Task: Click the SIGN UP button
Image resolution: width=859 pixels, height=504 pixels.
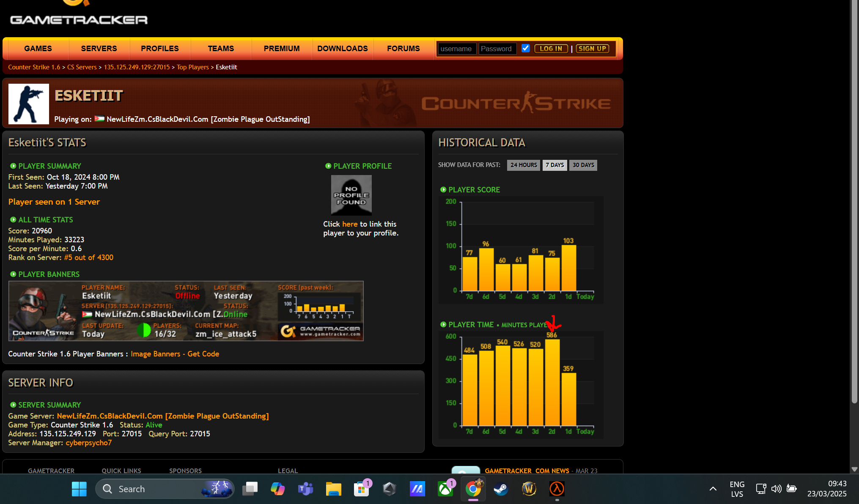Action: tap(593, 49)
